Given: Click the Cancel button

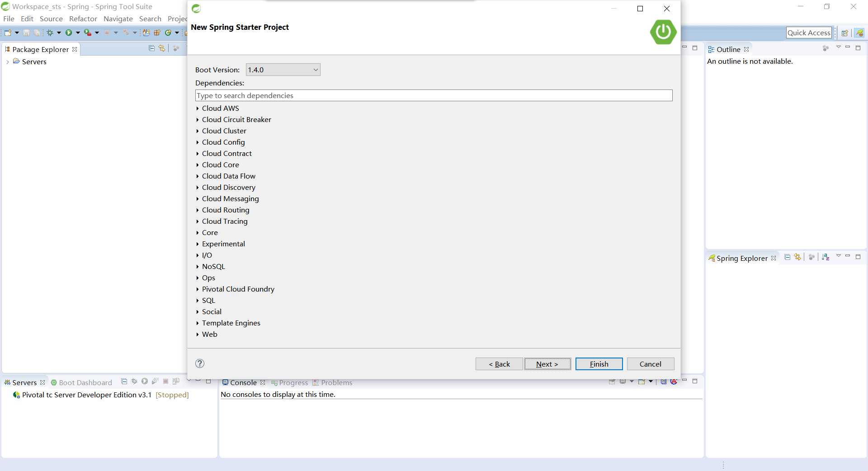Looking at the screenshot, I should [650, 364].
